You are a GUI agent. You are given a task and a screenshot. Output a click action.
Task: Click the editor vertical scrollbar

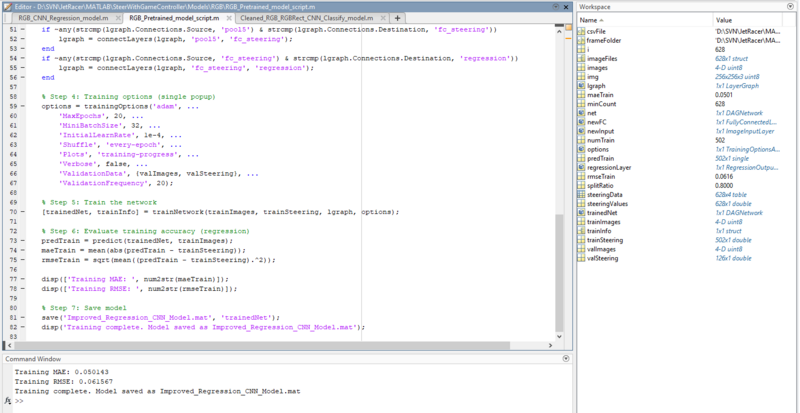pos(560,270)
